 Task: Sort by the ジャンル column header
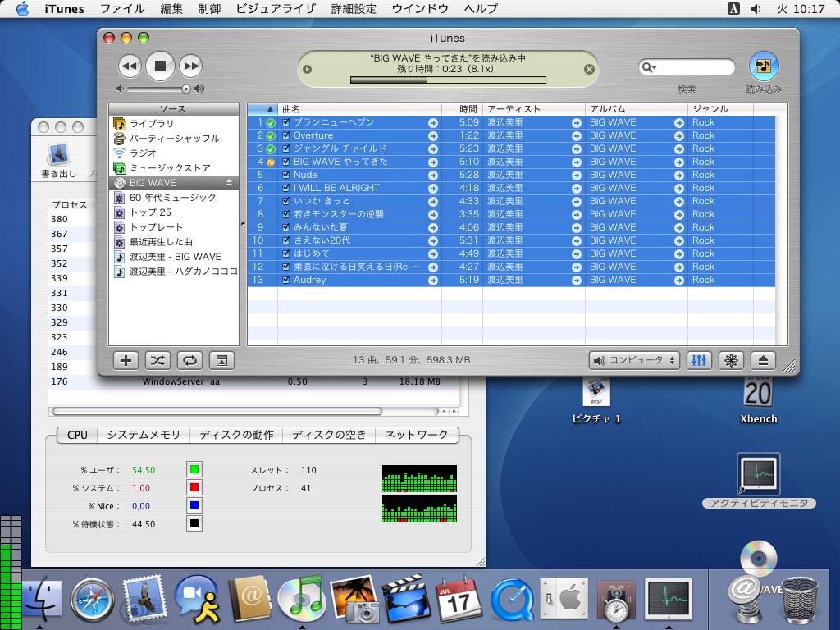(x=720, y=109)
